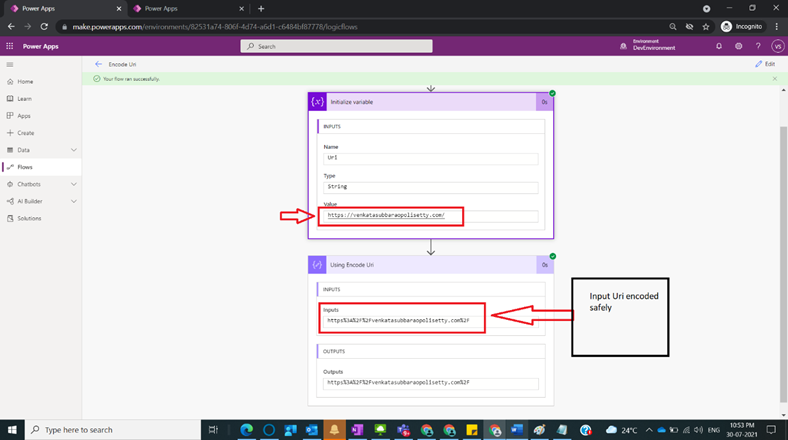Open Microsoft Teams from the taskbar
Image resolution: width=788 pixels, height=440 pixels.
404,430
